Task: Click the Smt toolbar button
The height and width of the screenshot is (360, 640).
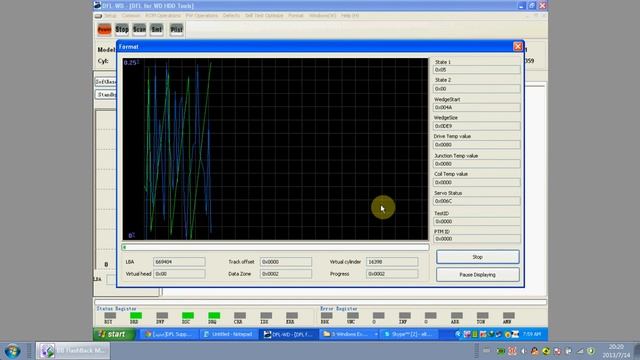Action: [x=157, y=29]
